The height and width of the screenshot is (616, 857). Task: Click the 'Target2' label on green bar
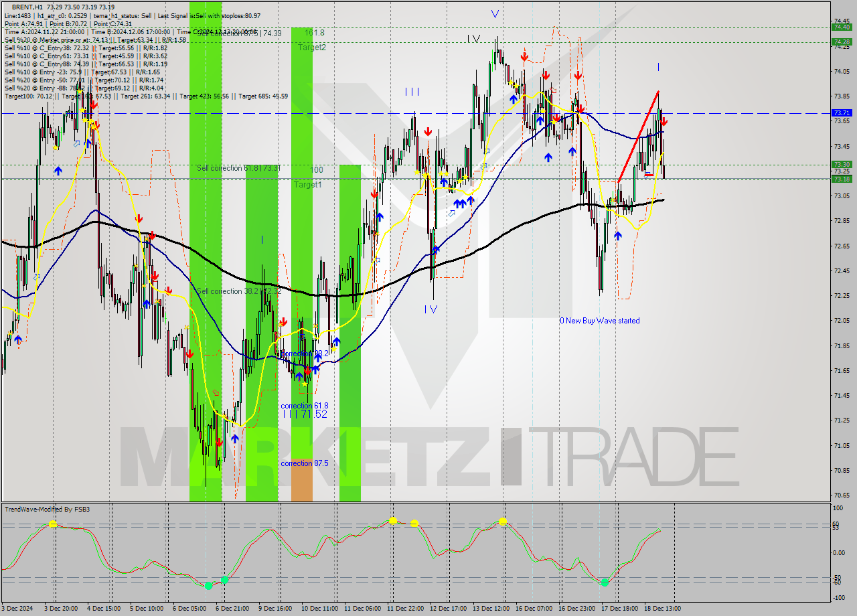coord(312,48)
